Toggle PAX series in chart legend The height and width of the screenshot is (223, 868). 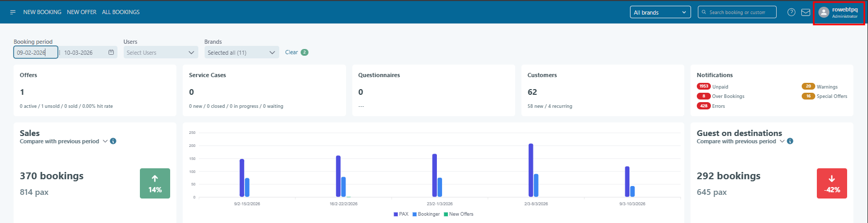tap(401, 214)
